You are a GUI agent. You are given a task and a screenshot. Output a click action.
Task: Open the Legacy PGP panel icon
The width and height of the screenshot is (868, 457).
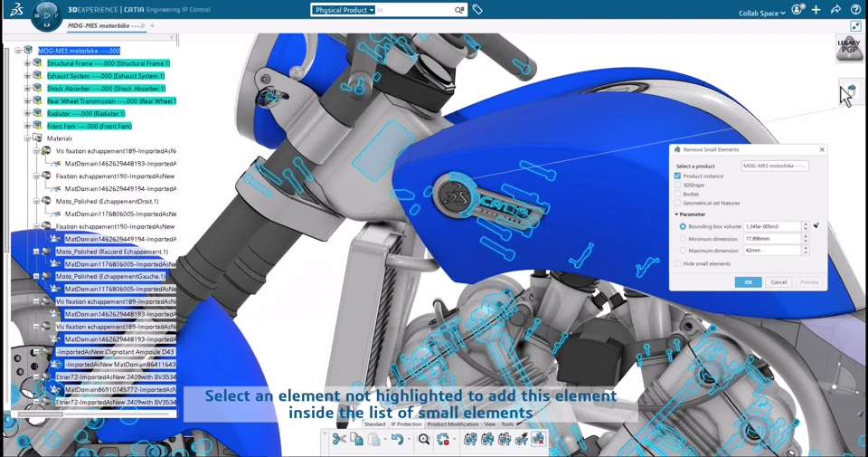pos(849,48)
